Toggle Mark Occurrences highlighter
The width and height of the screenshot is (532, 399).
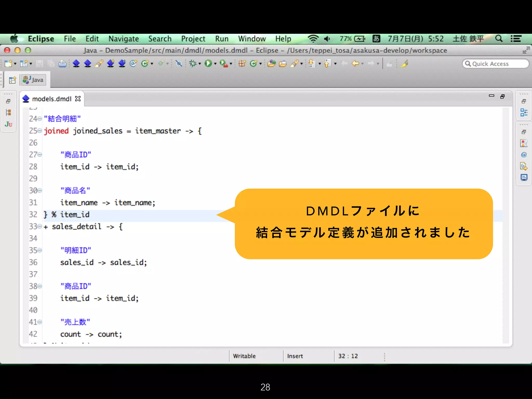(x=404, y=63)
